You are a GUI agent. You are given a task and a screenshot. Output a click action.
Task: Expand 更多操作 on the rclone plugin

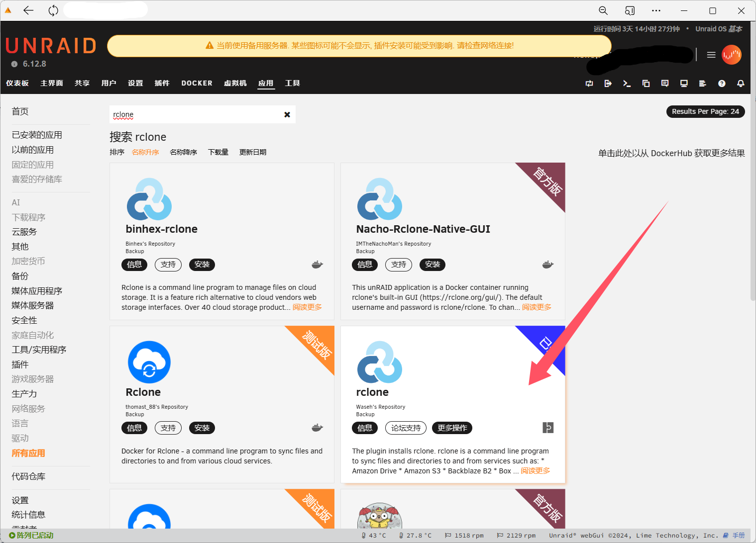coord(452,428)
